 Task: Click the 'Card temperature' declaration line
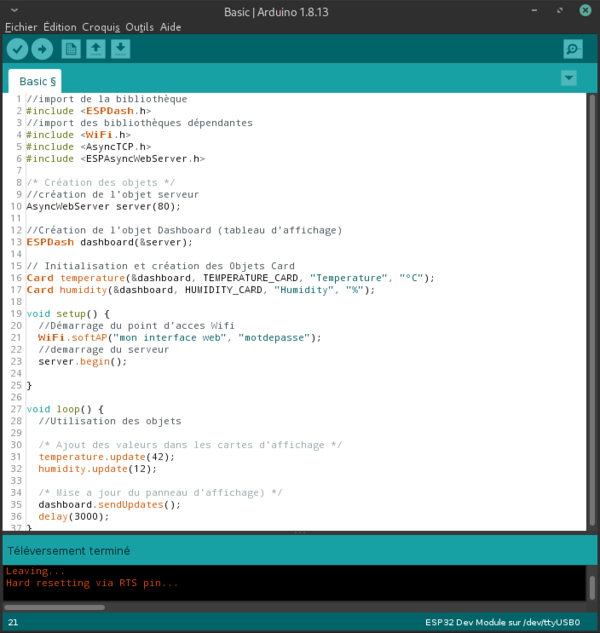(x=231, y=278)
